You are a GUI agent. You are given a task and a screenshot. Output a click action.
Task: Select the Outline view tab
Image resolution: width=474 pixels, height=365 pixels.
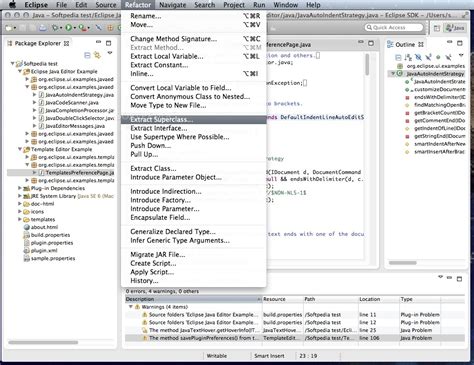(405, 45)
